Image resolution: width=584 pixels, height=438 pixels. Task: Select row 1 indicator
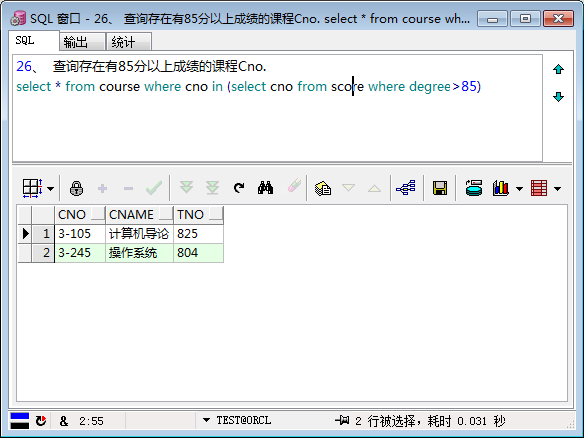click(25, 234)
